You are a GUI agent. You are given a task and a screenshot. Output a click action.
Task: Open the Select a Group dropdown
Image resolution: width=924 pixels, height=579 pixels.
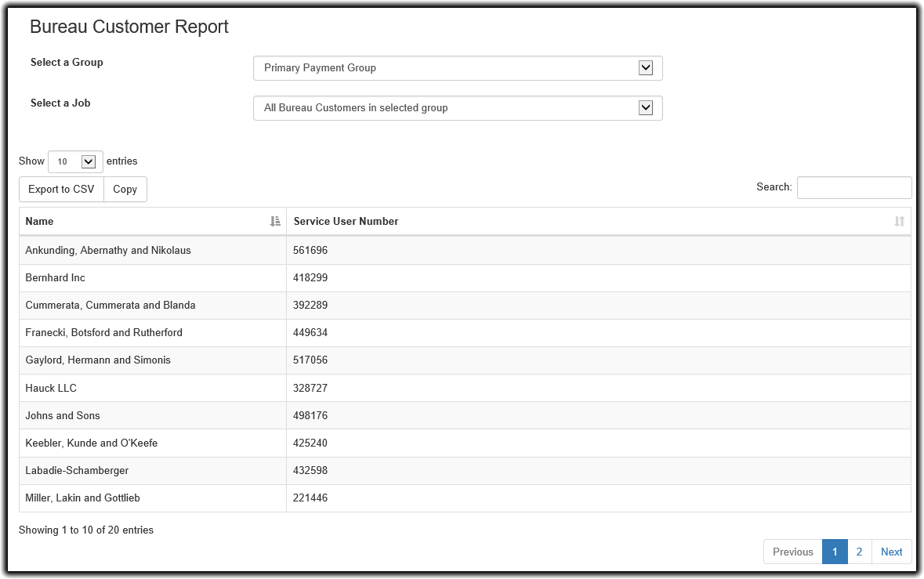point(458,68)
